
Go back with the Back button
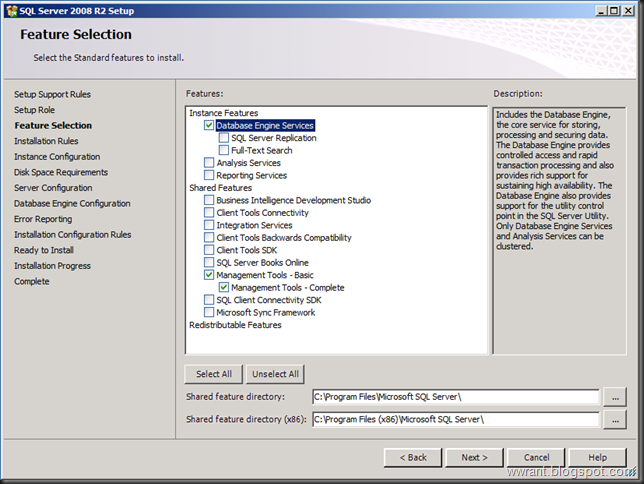click(x=413, y=457)
